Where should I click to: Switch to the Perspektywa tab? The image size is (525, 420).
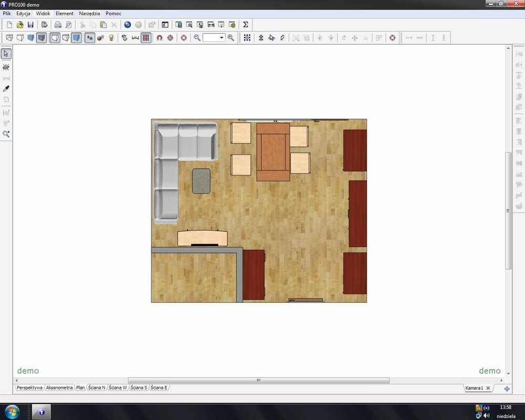pos(29,388)
